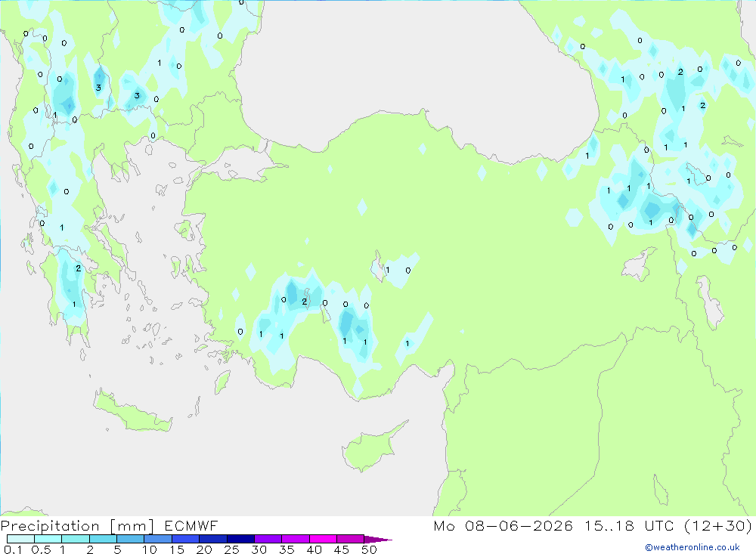This screenshot has height=554, width=756.
Task: Click the 0.1–0.5 mm legend swatch
Action: click(20, 539)
